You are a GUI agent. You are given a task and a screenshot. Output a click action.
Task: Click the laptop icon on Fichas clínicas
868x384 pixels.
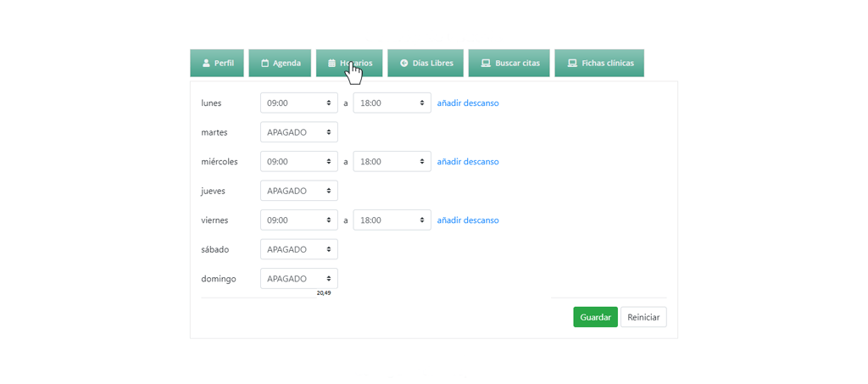pyautogui.click(x=572, y=64)
